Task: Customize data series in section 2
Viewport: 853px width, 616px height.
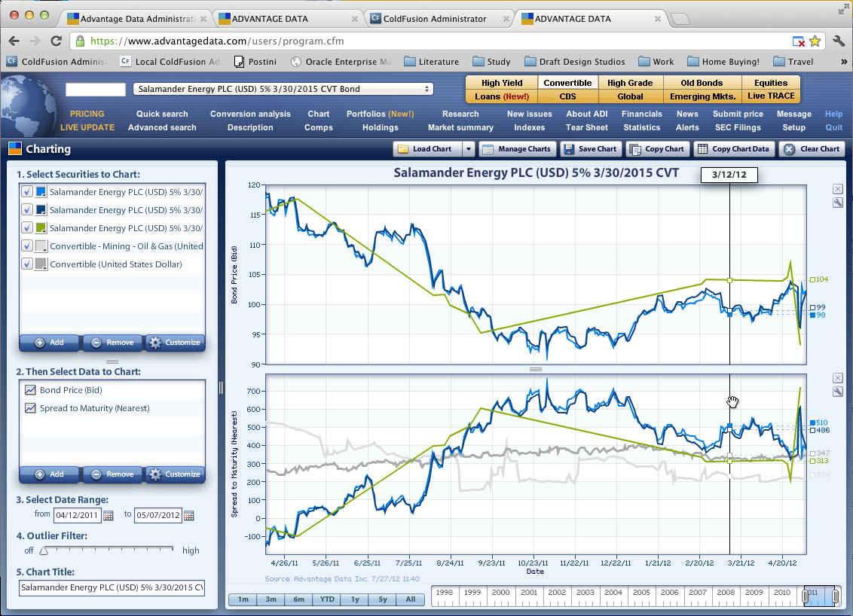Action: 175,474
